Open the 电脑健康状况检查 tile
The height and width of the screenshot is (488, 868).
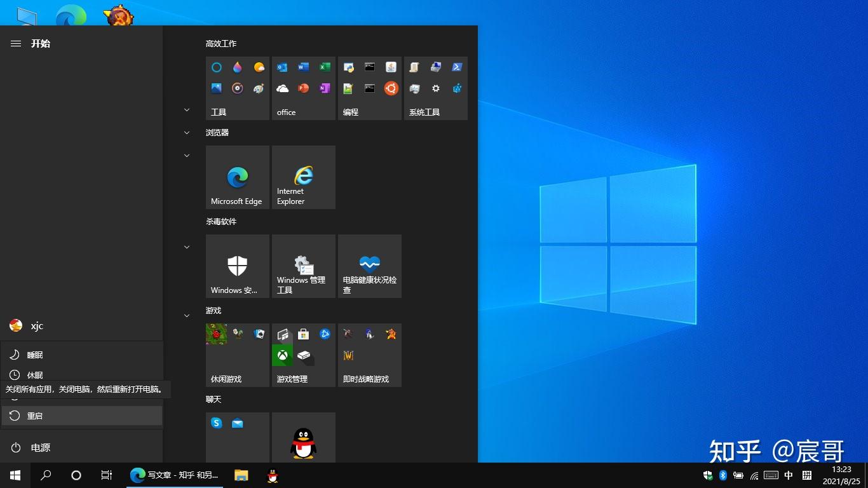[370, 266]
